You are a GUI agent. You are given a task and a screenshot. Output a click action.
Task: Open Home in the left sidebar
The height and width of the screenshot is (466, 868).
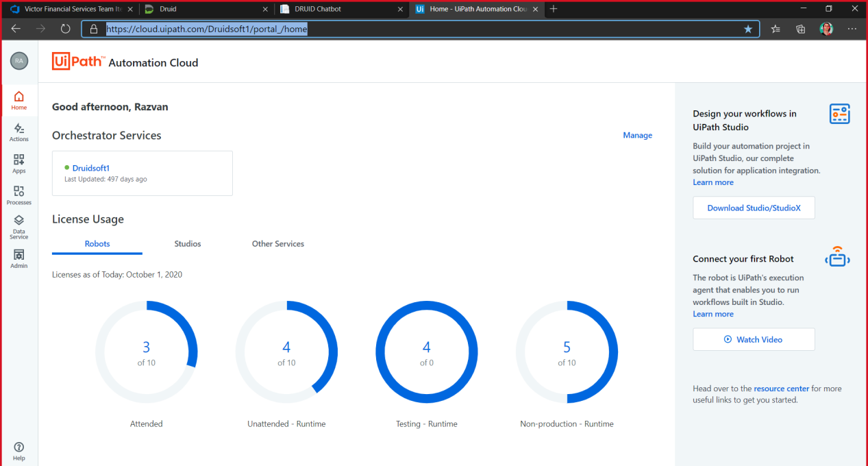click(19, 100)
